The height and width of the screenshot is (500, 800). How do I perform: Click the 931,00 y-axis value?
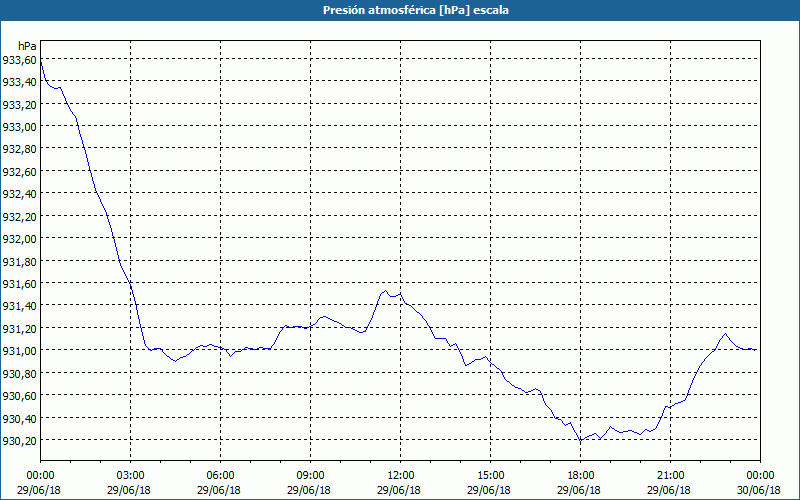tap(19, 351)
